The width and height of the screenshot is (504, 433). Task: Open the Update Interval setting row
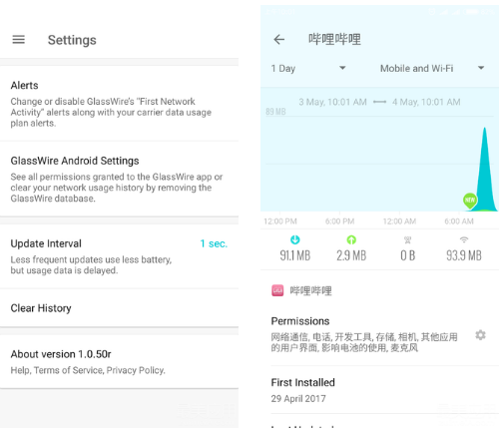click(119, 256)
